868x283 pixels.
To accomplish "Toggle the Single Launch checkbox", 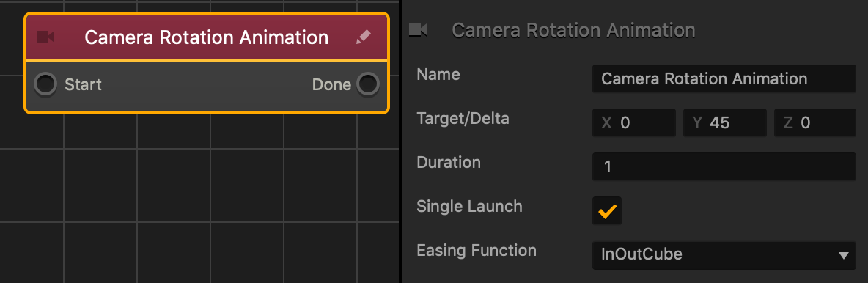I will 607,211.
